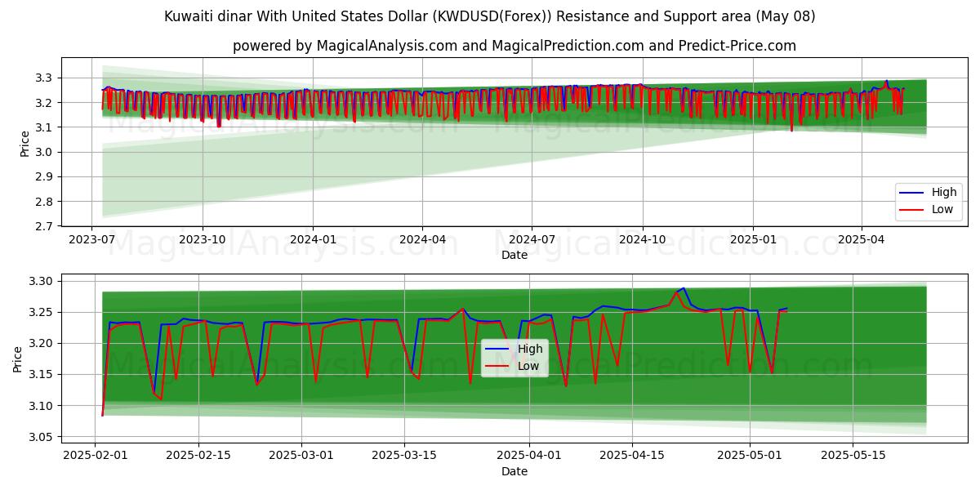Click the 2024-07 tick label on the upper chart
This screenshot has height=490, width=980.
532,240
